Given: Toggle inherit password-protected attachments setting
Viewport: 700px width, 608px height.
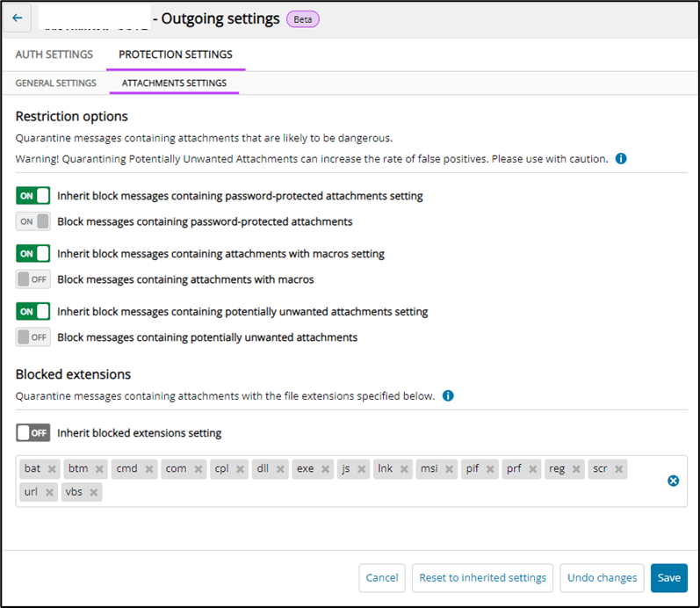Looking at the screenshot, I should pos(33,196).
